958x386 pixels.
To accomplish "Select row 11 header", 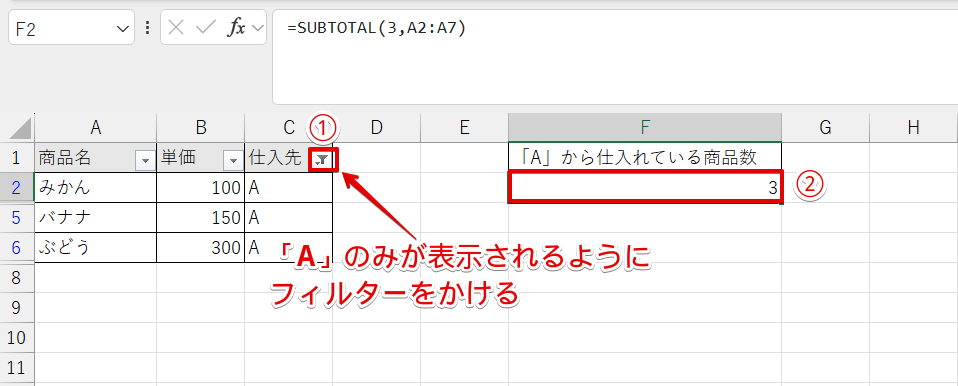I will [17, 367].
